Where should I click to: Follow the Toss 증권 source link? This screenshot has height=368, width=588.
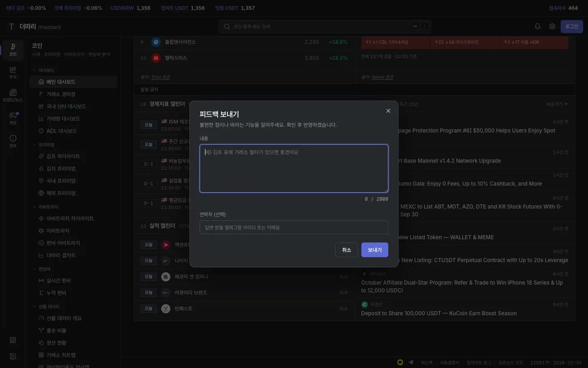[160, 77]
